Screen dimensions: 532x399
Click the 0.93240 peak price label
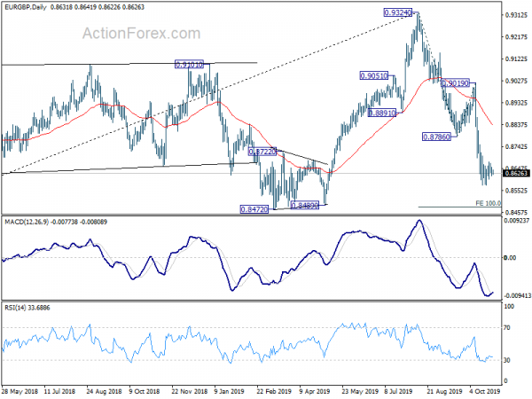[x=397, y=13]
